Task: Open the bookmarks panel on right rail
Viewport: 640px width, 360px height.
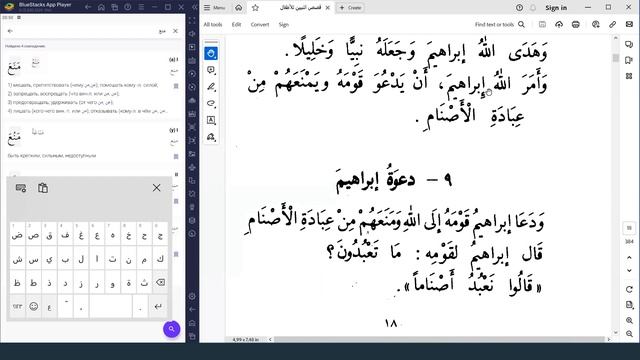Action: pos(629,60)
